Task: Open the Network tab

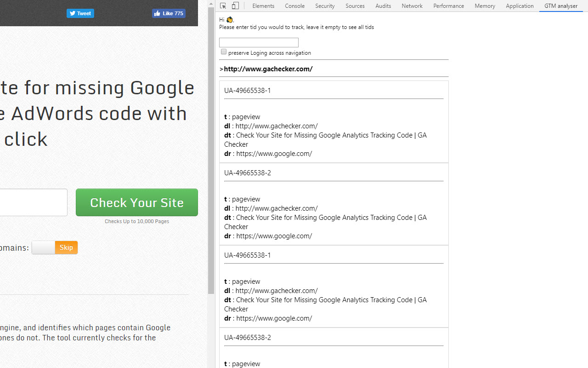Action: 412,6
